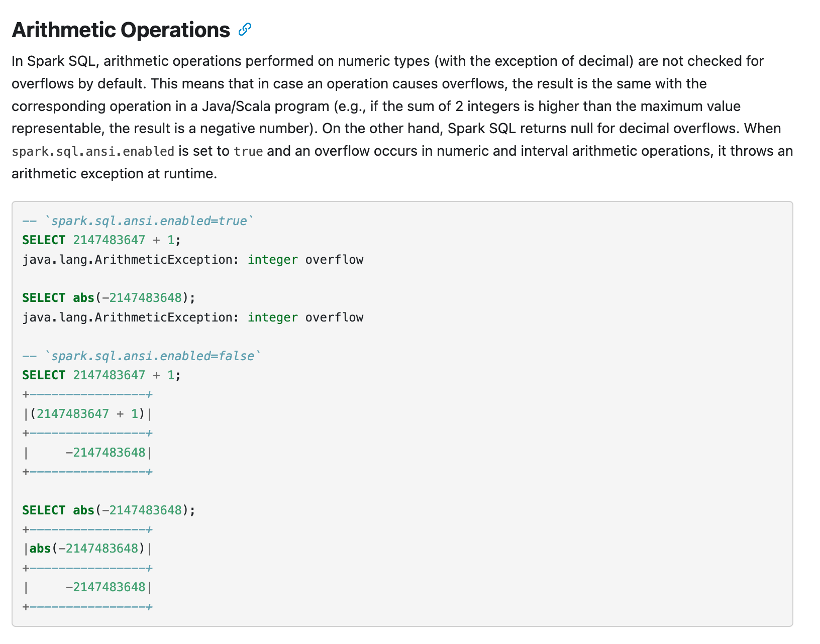
Task: Click the inline code word true in the paragraph
Action: click(248, 151)
